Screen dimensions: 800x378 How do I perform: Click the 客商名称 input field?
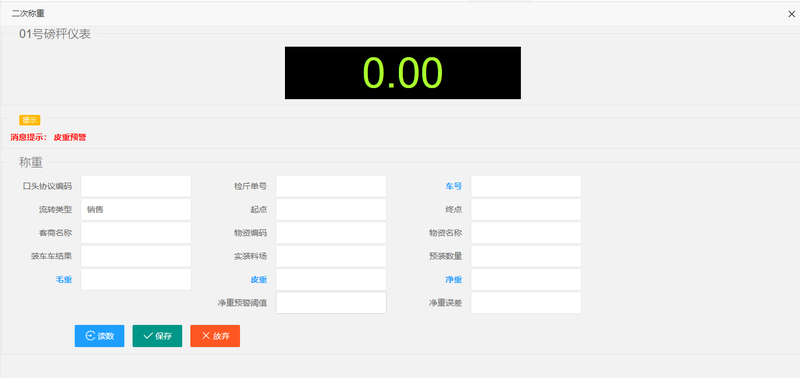click(x=136, y=233)
